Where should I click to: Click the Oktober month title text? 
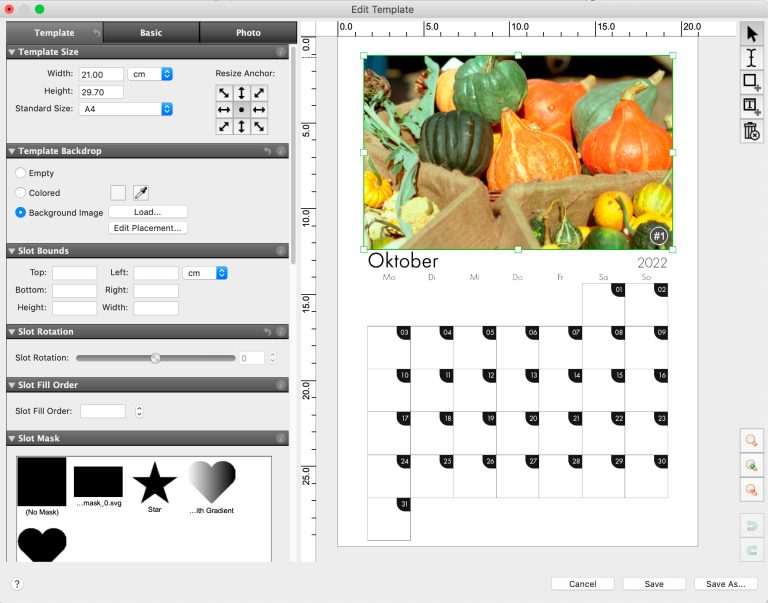pos(403,261)
